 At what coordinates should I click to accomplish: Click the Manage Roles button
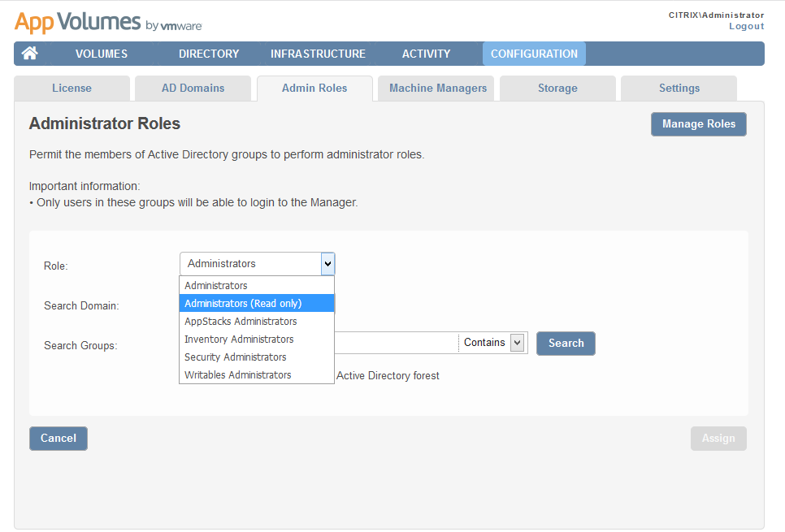click(x=698, y=124)
